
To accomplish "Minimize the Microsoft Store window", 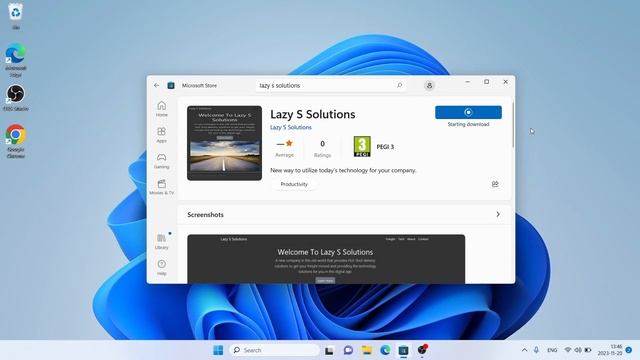I will click(468, 82).
